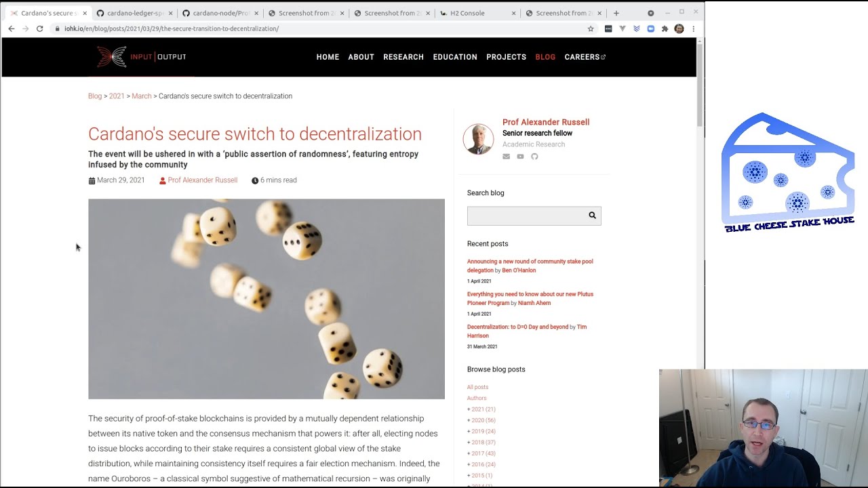This screenshot has height=488, width=868.
Task: Open the author's YouTube icon link
Action: [x=520, y=157]
